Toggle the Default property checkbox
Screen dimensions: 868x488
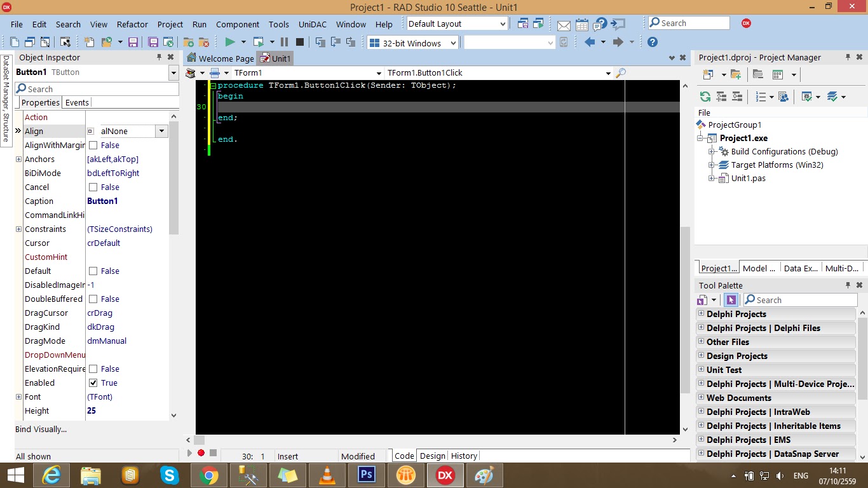(x=93, y=271)
